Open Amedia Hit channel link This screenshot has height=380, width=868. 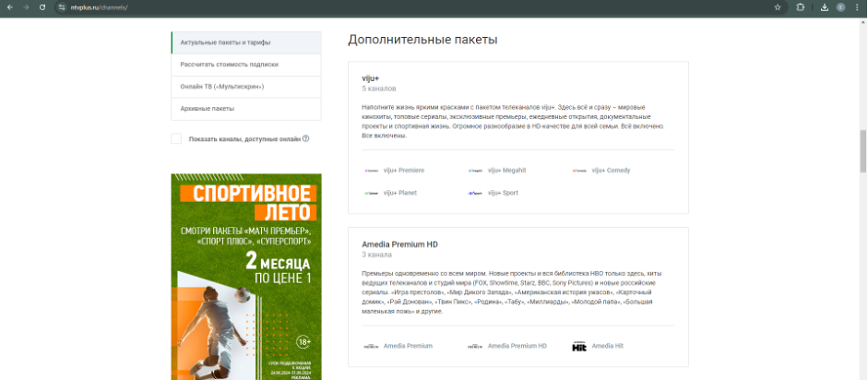[x=607, y=346]
